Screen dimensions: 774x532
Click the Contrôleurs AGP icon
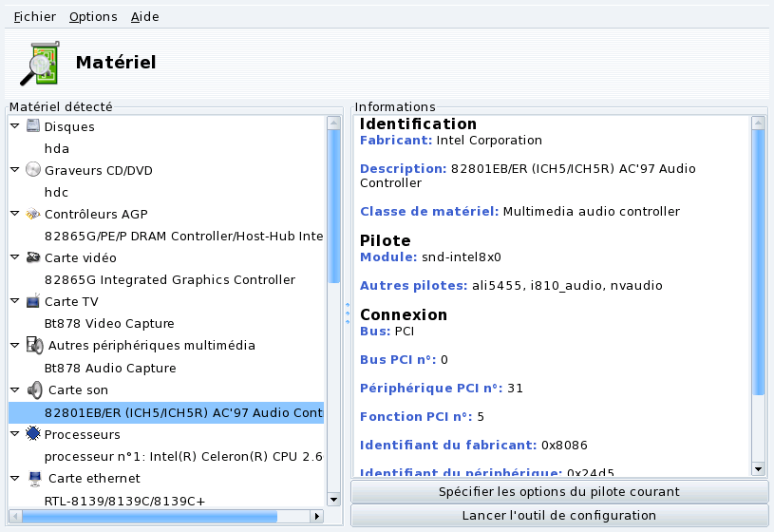point(33,214)
